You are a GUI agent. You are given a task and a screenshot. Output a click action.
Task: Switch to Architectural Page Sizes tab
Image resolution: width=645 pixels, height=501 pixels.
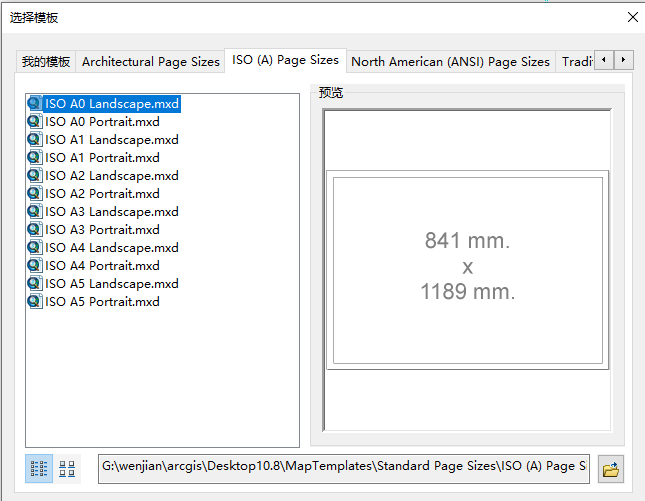tap(151, 62)
